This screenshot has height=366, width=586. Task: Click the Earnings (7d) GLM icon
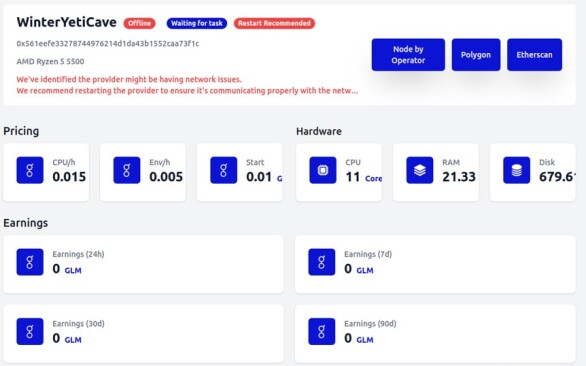click(322, 262)
